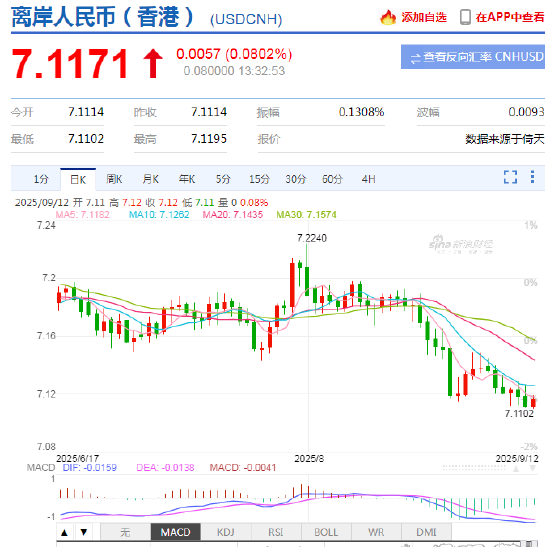Select 无 to hide indicators
Image resolution: width=550 pixels, height=547 pixels.
pyautogui.click(x=126, y=532)
